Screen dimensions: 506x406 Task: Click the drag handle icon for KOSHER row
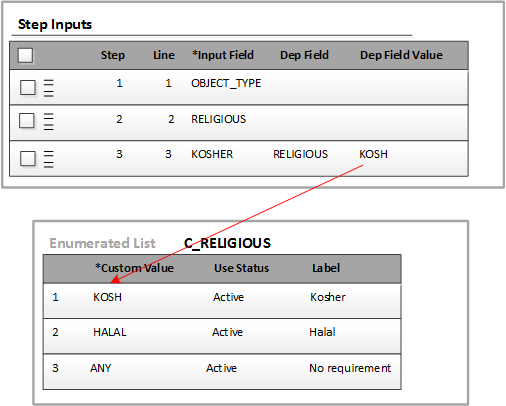coord(49,159)
